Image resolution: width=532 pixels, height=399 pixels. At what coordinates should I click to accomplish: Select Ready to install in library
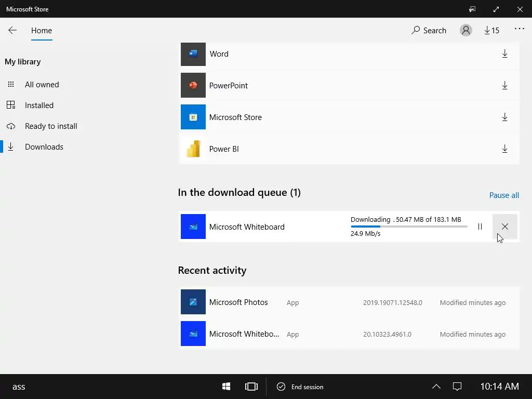pos(51,126)
